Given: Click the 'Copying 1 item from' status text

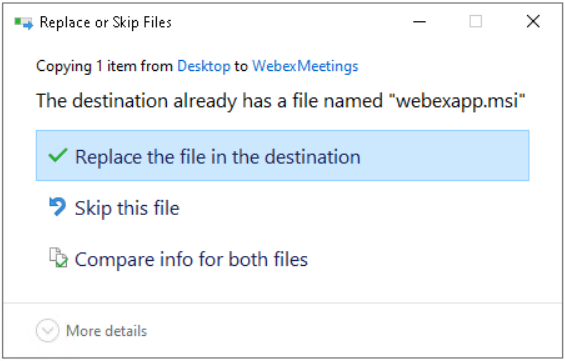Looking at the screenshot, I should tap(104, 66).
